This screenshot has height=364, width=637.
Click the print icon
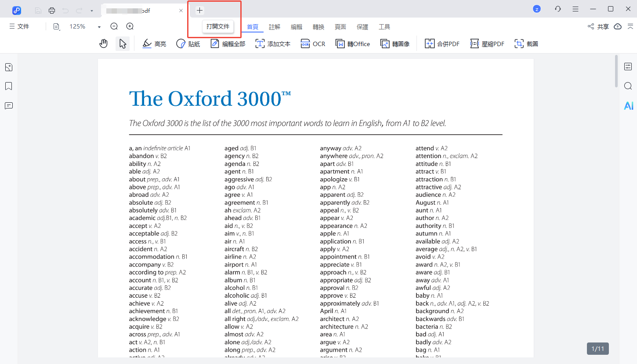(x=52, y=10)
